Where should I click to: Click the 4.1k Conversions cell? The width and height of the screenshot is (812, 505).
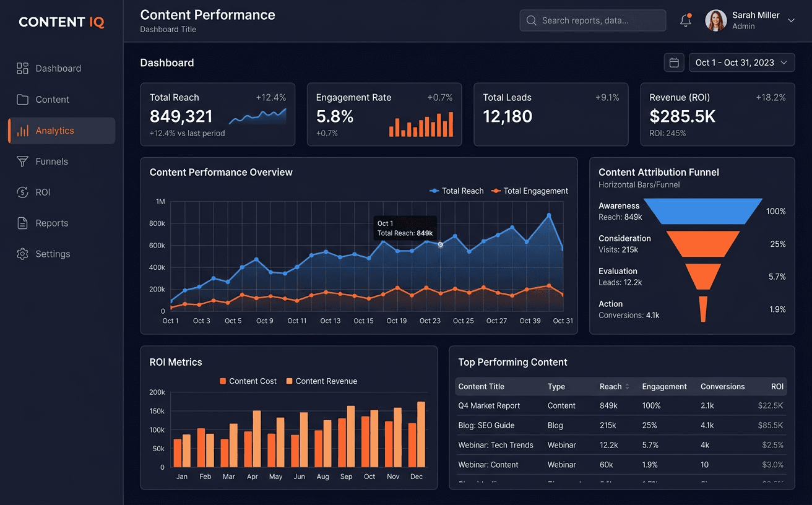pos(707,426)
